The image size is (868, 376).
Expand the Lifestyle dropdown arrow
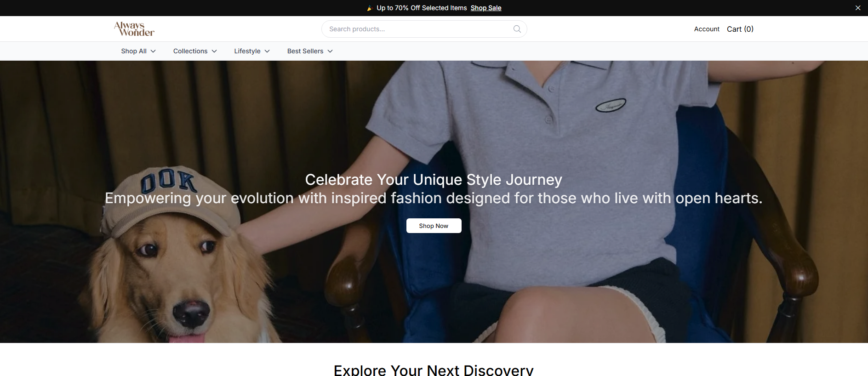click(267, 51)
